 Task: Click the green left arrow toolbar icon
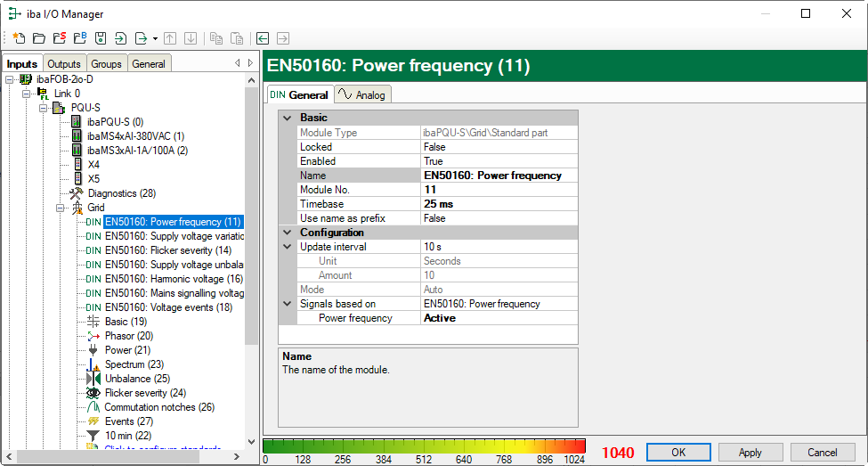(x=263, y=38)
